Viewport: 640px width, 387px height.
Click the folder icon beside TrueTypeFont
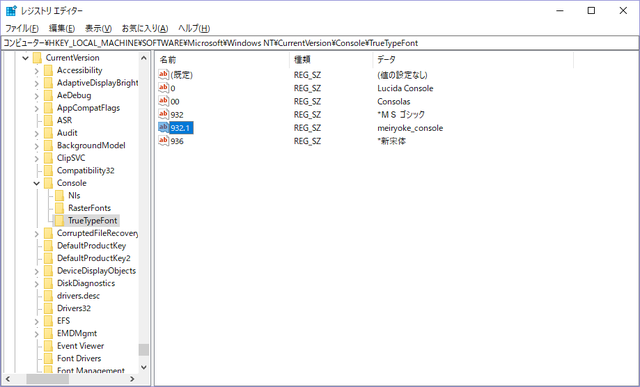point(59,221)
